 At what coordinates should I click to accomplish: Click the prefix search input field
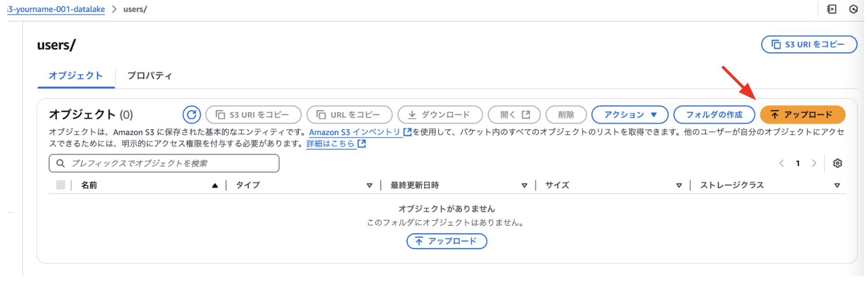pyautogui.click(x=164, y=163)
